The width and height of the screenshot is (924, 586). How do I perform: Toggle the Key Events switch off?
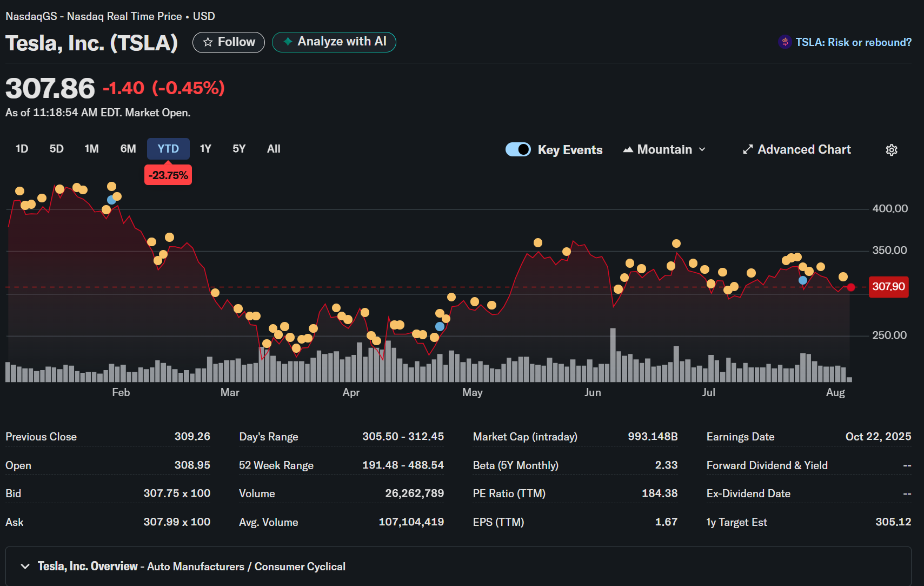[x=518, y=149]
